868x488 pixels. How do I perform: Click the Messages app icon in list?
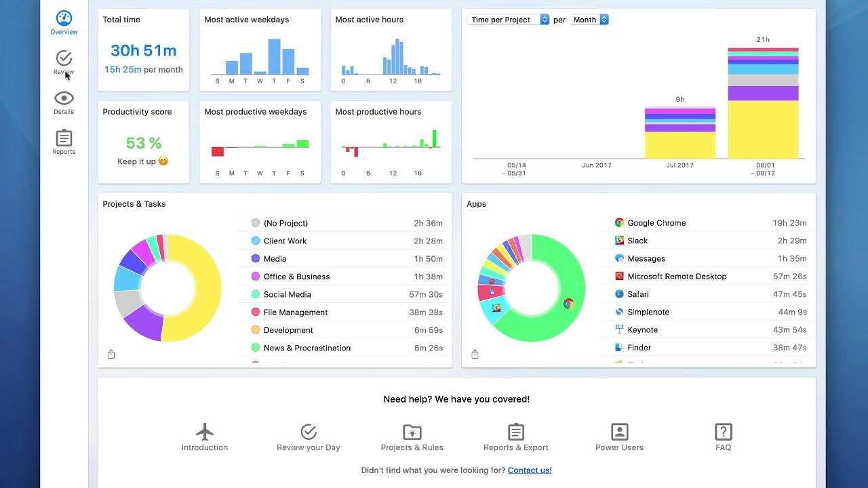[619, 258]
